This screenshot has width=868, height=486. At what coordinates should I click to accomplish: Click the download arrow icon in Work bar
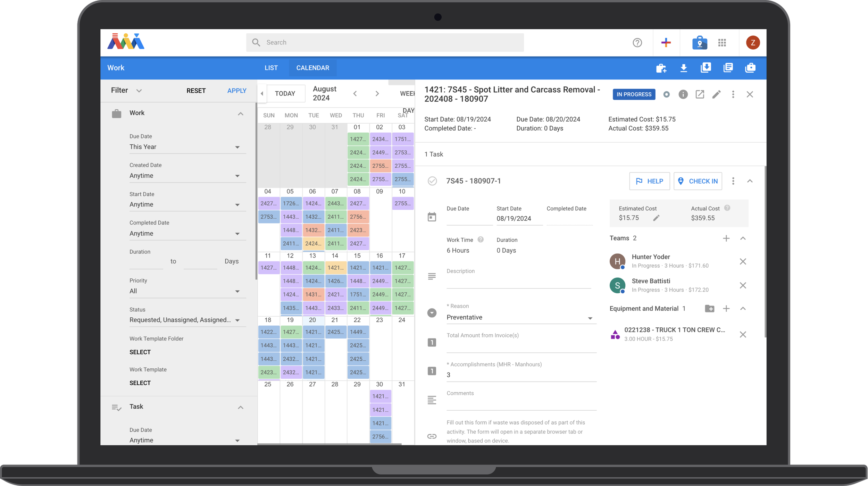[683, 68]
